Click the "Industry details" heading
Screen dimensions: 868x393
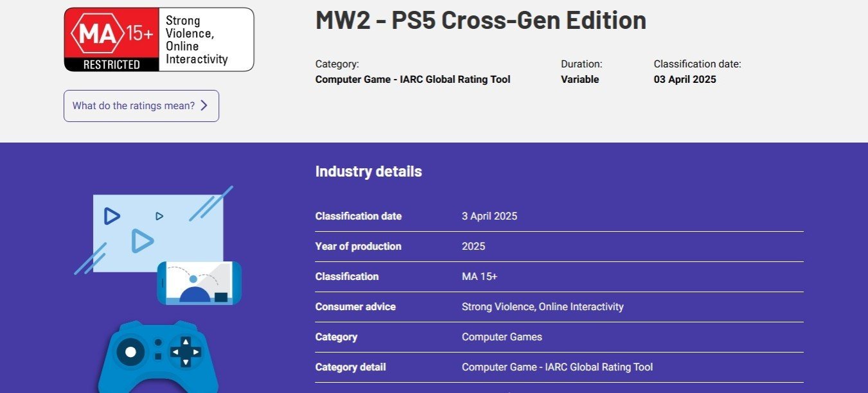pyautogui.click(x=369, y=171)
